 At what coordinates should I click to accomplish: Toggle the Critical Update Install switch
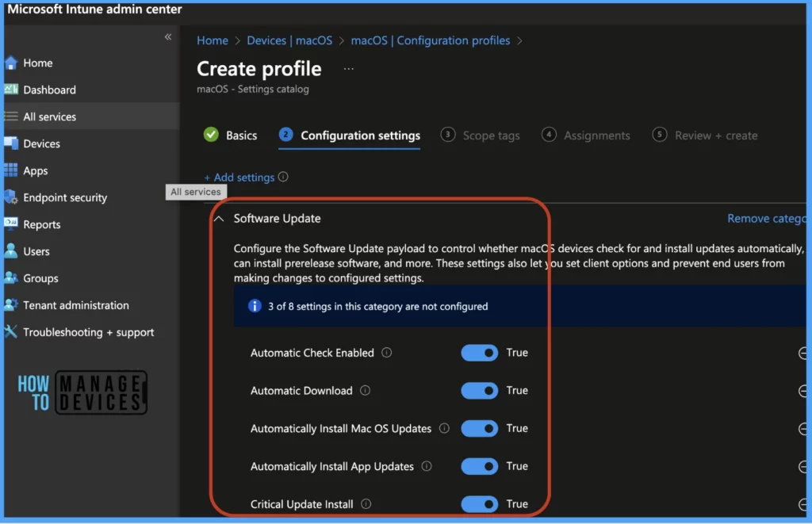coord(480,504)
